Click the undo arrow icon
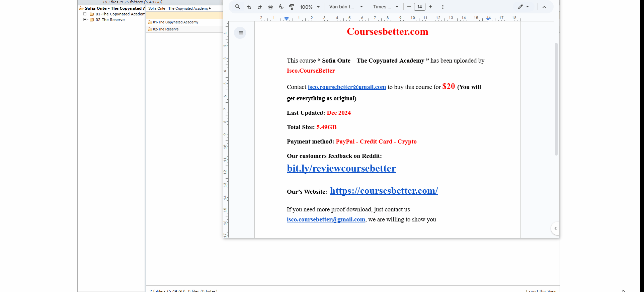This screenshot has width=644, height=292. (249, 7)
